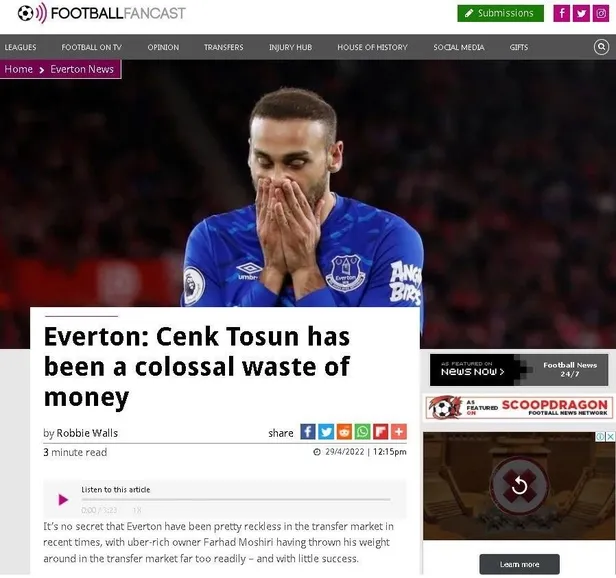Replay the advertisement video
The height and width of the screenshot is (578, 616).
point(519,486)
